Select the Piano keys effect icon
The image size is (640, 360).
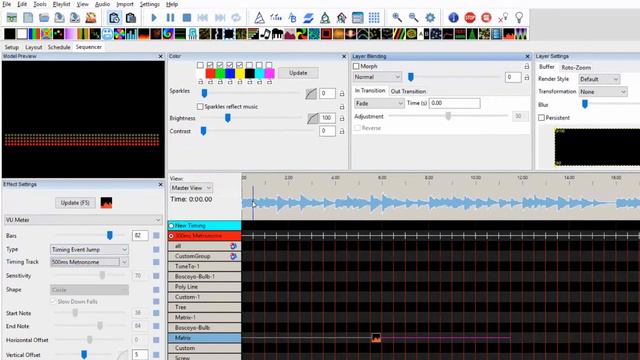[278, 34]
